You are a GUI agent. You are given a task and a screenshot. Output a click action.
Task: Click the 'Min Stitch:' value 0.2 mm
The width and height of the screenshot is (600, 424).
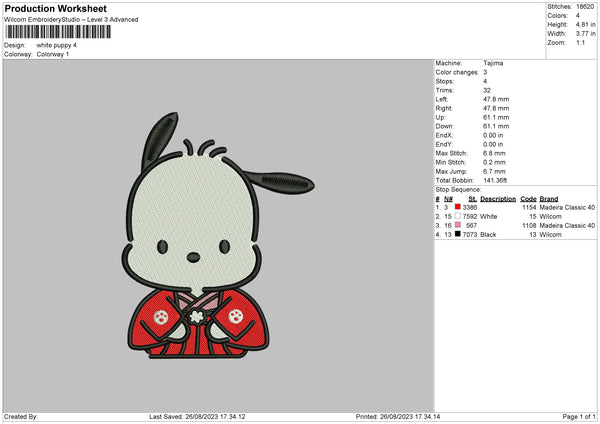pyautogui.click(x=494, y=162)
